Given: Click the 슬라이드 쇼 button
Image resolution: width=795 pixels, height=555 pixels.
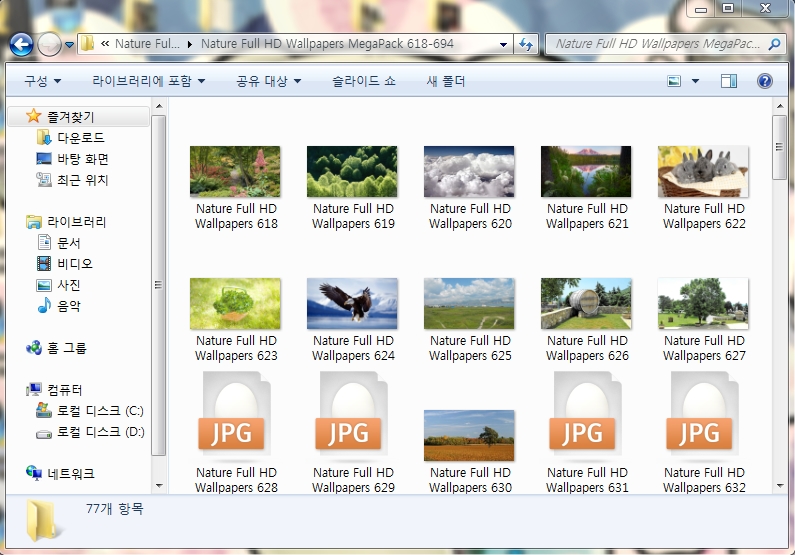Looking at the screenshot, I should pyautogui.click(x=364, y=81).
